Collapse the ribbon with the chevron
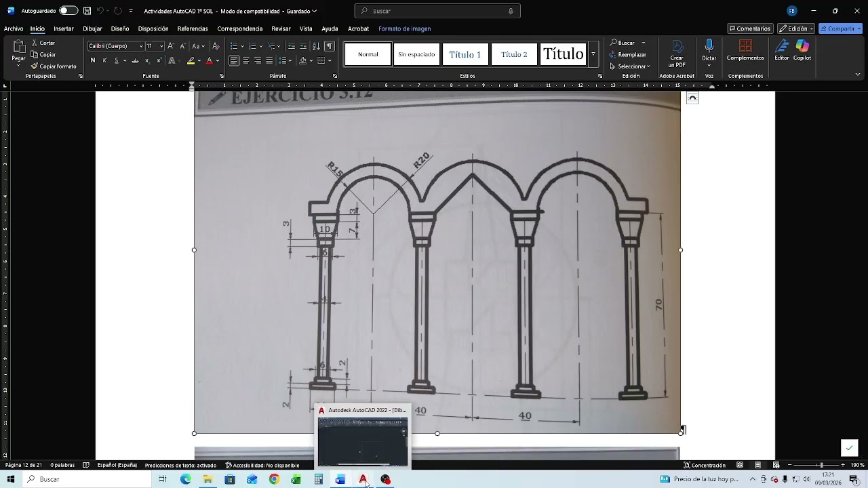This screenshot has height=488, width=868. pos(858,75)
